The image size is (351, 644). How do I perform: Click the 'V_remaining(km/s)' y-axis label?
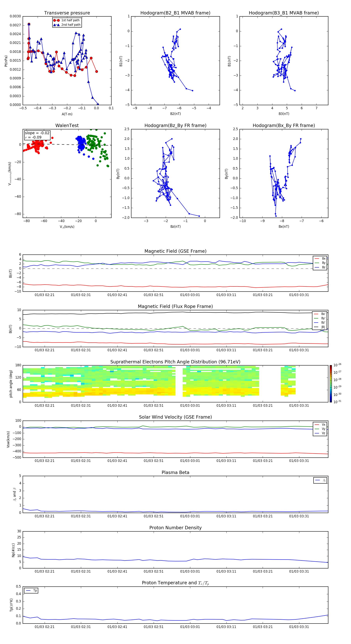pos(10,173)
